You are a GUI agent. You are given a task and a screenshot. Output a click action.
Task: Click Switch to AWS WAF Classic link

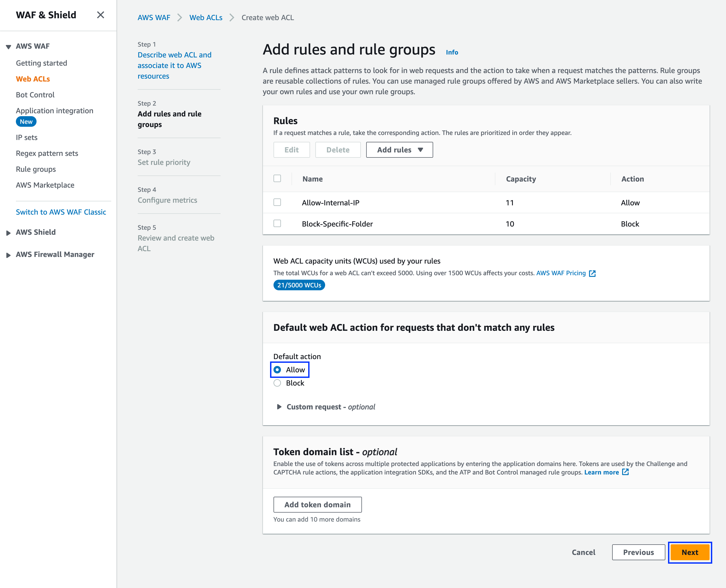[x=61, y=212]
